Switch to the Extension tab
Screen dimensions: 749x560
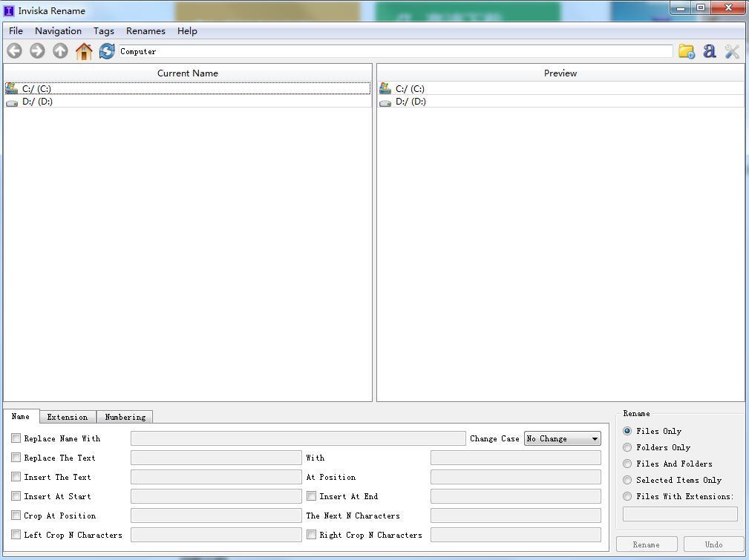(68, 417)
